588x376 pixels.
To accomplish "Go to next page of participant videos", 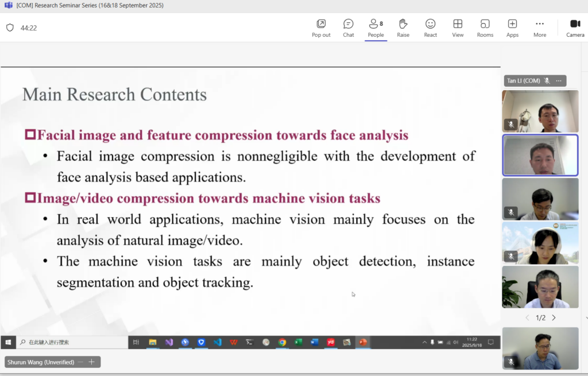I will tap(554, 317).
